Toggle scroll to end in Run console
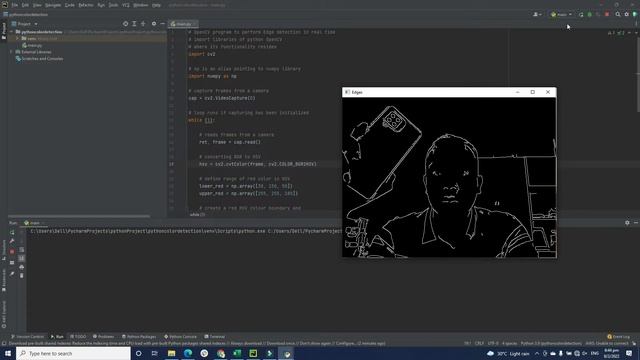The width and height of the screenshot is (640, 360). pos(22,258)
